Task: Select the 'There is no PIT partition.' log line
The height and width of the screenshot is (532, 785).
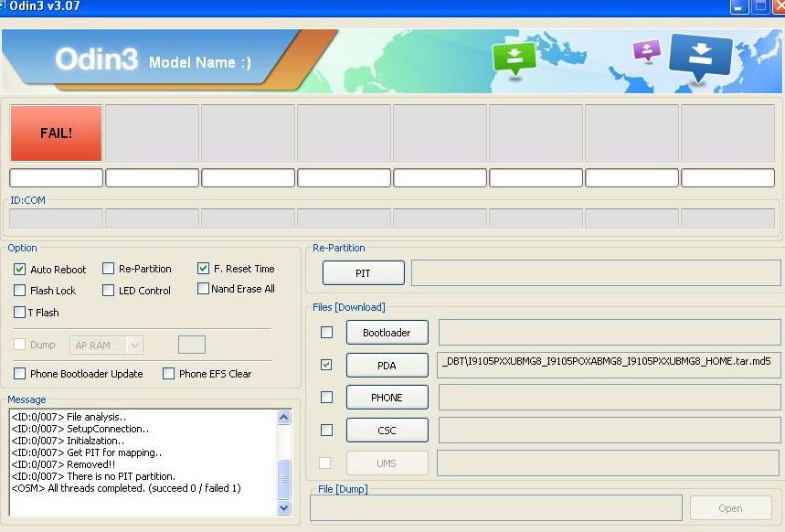Action: pos(93,476)
